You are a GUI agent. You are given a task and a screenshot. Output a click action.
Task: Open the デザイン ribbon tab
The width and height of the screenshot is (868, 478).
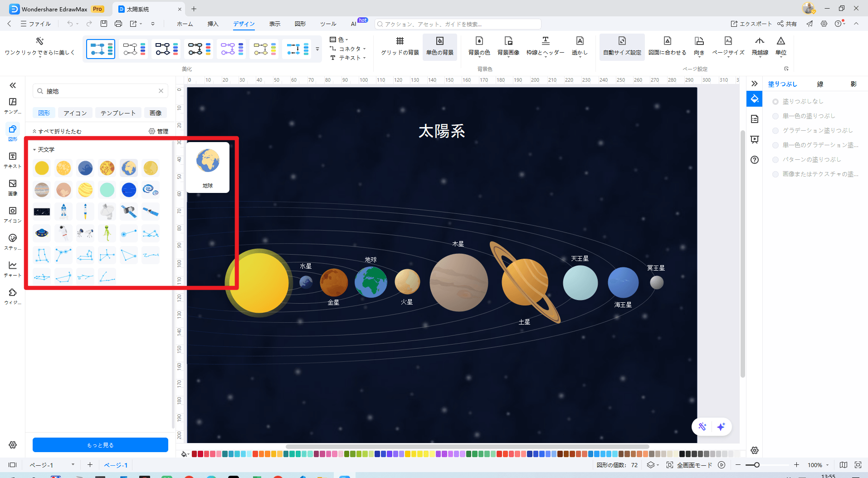(x=244, y=24)
